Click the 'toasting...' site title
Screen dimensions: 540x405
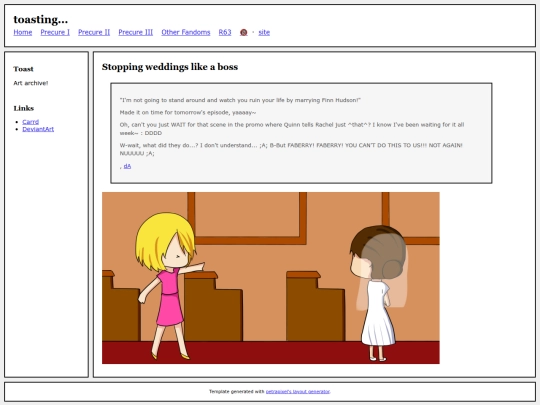(41, 20)
